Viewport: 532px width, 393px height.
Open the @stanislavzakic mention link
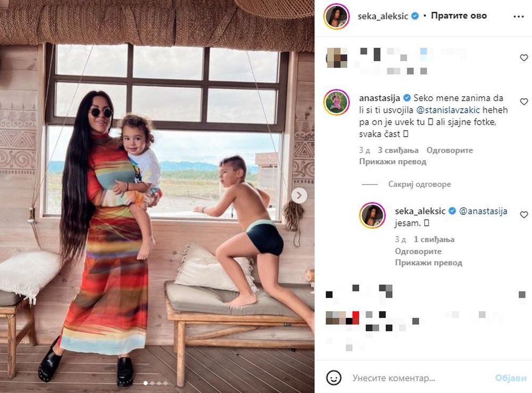point(448,110)
